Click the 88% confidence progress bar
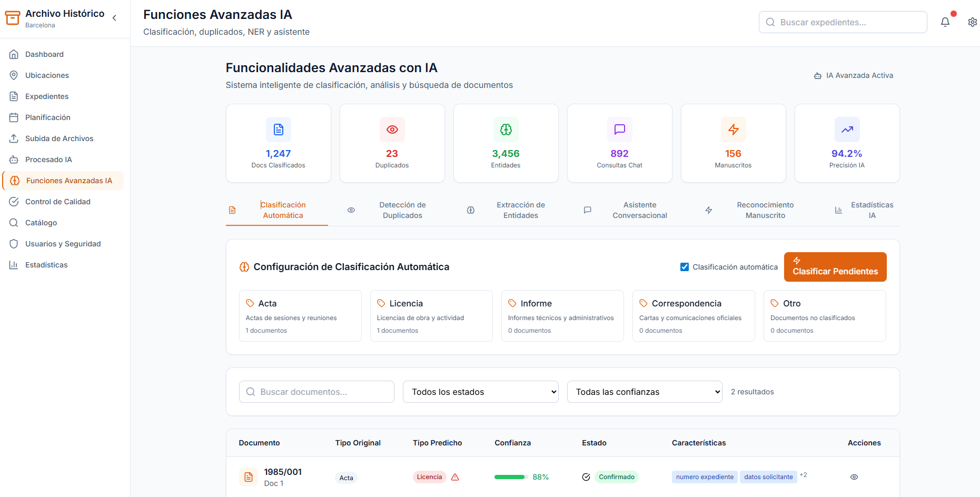The height and width of the screenshot is (497, 980). [510, 477]
